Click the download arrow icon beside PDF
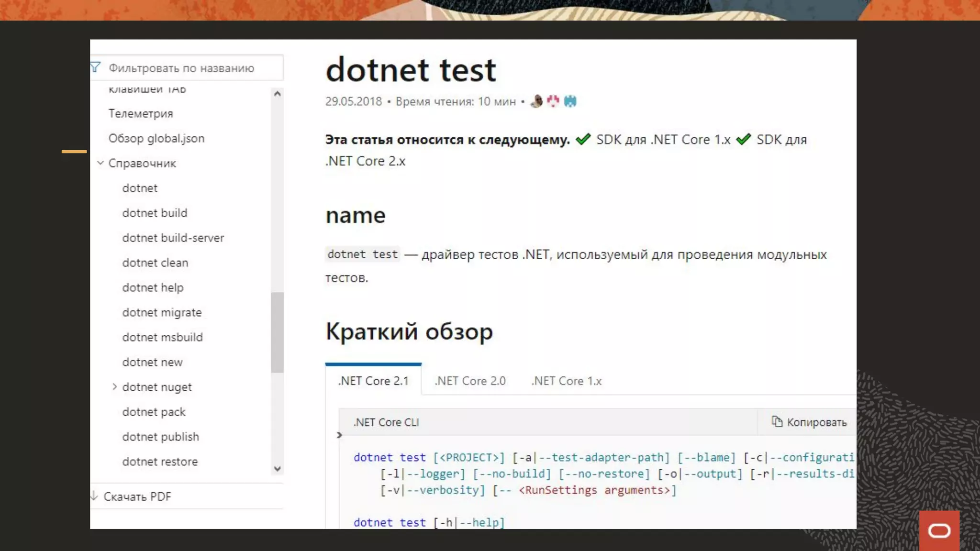This screenshot has width=980, height=551. 94,496
